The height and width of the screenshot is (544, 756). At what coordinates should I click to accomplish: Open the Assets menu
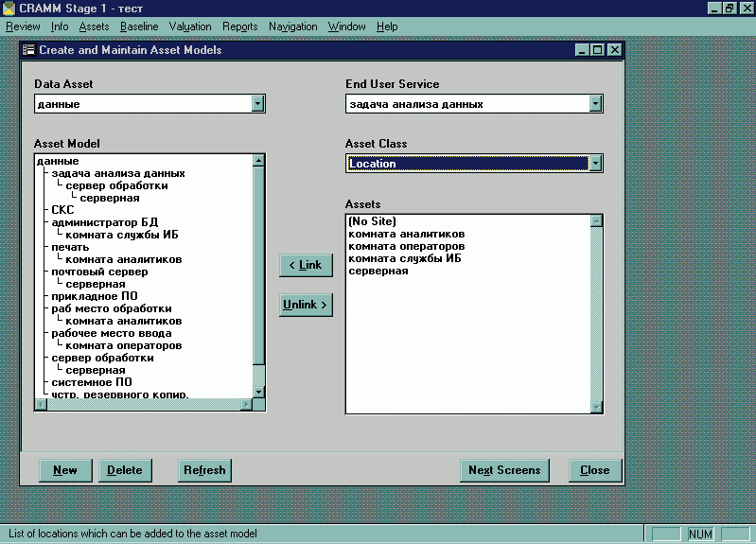point(94,26)
